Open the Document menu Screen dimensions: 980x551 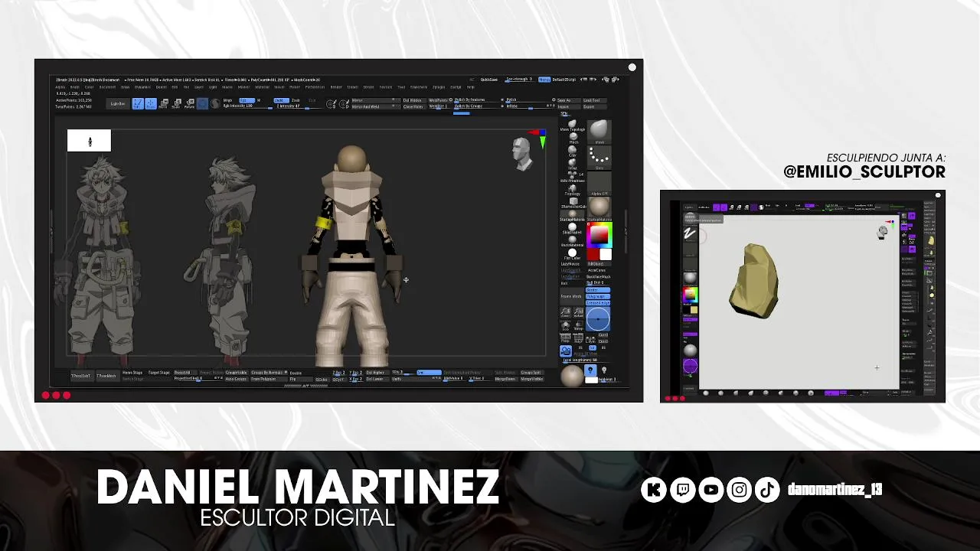click(107, 87)
